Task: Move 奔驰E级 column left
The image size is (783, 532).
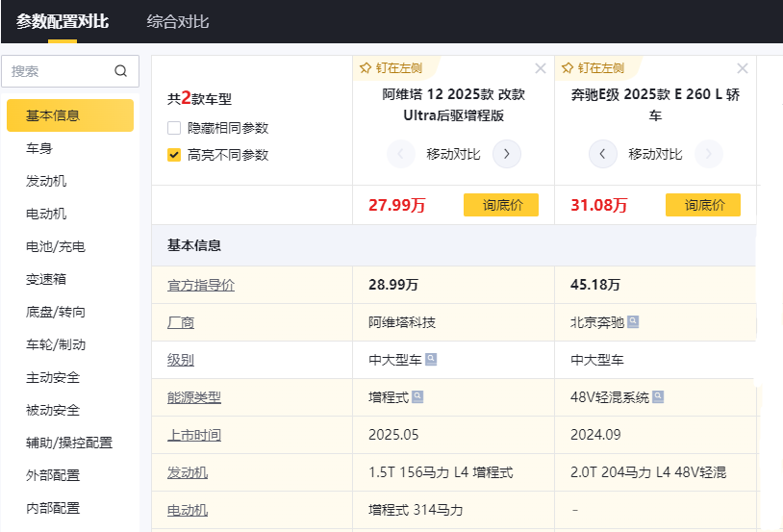Action: [x=603, y=154]
